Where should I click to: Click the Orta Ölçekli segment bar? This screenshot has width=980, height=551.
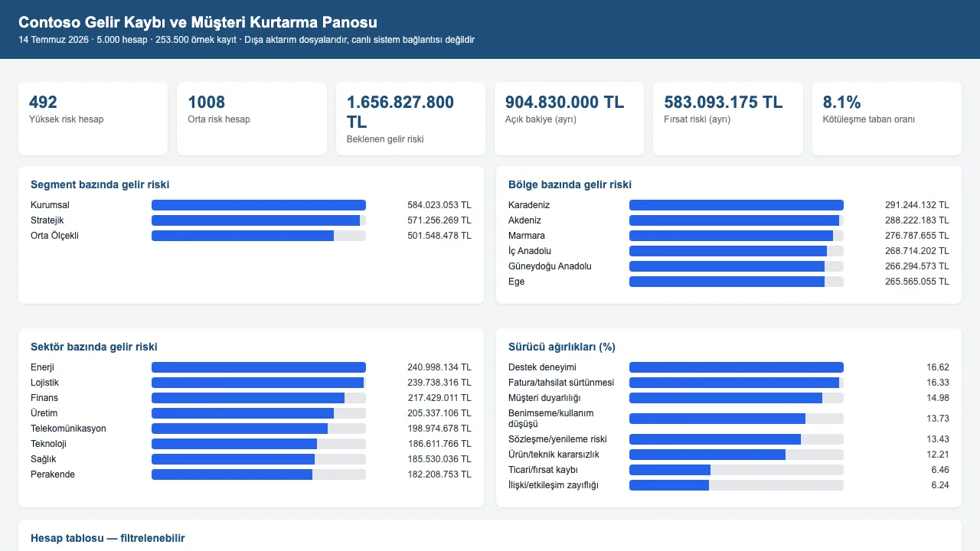click(259, 236)
